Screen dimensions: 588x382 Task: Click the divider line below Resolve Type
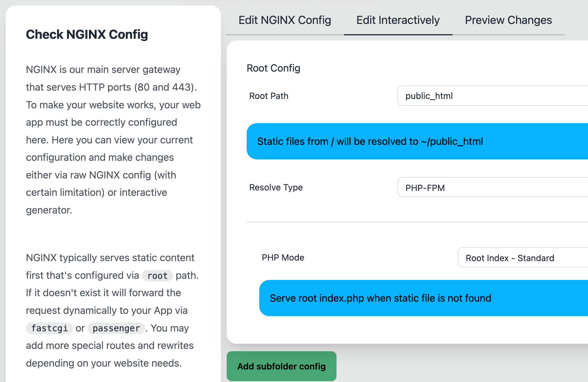[x=417, y=222]
